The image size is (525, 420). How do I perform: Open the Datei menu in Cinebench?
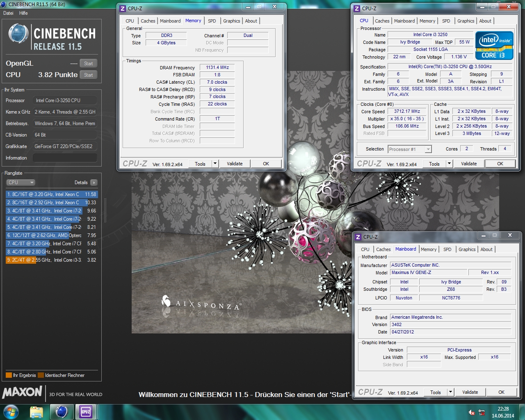8,13
